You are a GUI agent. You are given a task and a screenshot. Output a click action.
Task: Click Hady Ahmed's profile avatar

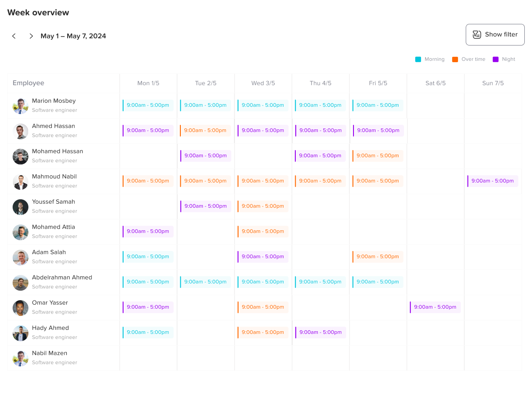point(20,333)
